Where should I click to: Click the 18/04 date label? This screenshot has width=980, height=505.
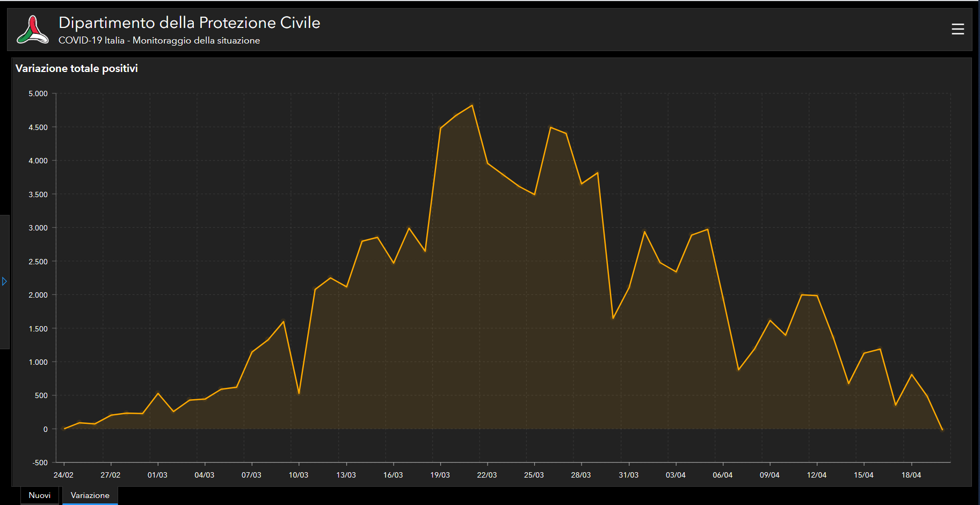tap(911, 475)
